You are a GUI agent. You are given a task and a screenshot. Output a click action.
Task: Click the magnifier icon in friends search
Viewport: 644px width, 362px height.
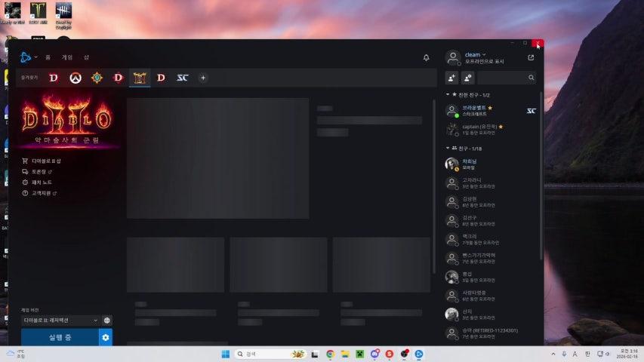[531, 78]
